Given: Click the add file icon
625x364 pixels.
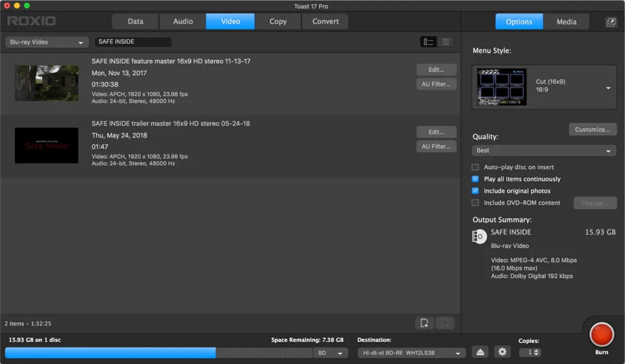Looking at the screenshot, I should point(424,323).
